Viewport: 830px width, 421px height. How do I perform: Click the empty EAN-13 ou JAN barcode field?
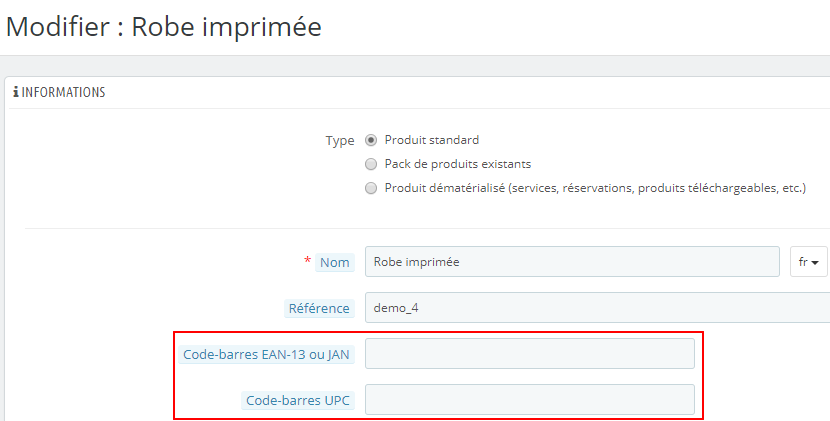click(530, 354)
